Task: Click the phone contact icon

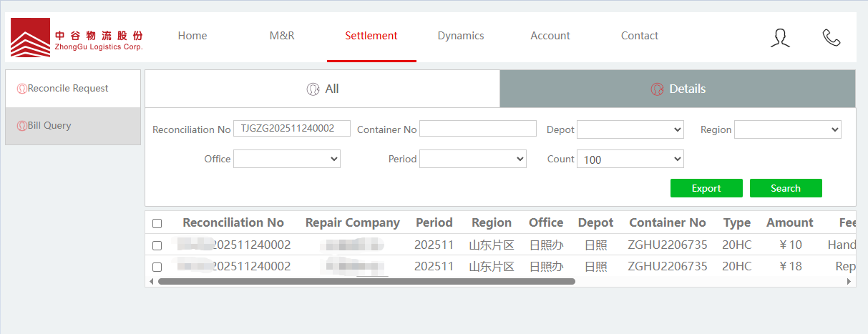Action: (831, 38)
